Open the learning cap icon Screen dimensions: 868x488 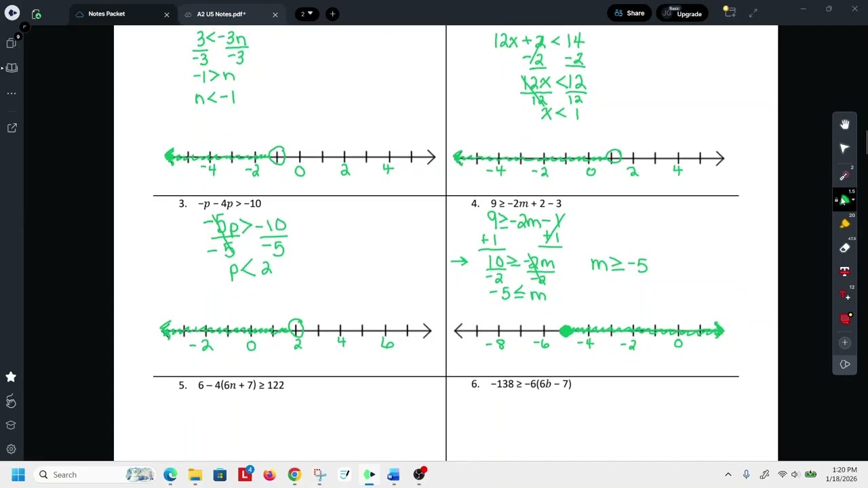(x=11, y=425)
